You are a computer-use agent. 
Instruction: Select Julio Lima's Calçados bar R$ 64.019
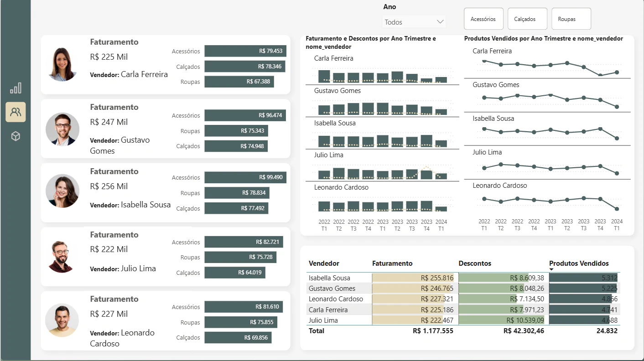click(x=235, y=273)
